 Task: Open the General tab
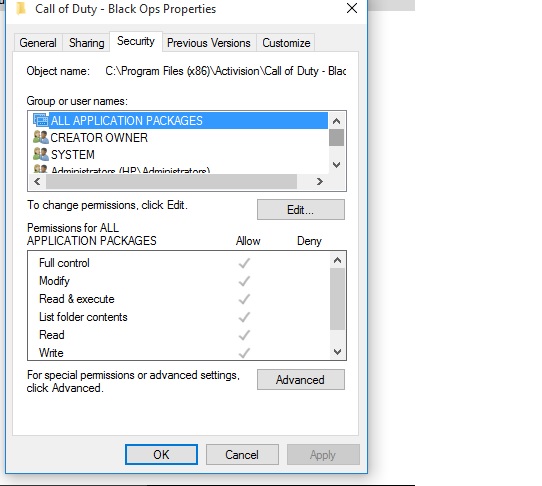[x=38, y=43]
